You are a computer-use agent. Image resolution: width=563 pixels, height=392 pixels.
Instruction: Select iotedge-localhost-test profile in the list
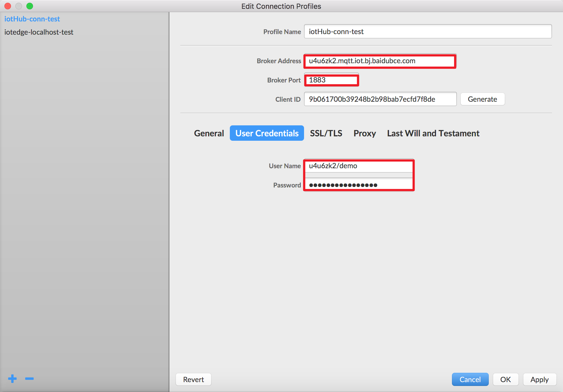[x=39, y=32]
